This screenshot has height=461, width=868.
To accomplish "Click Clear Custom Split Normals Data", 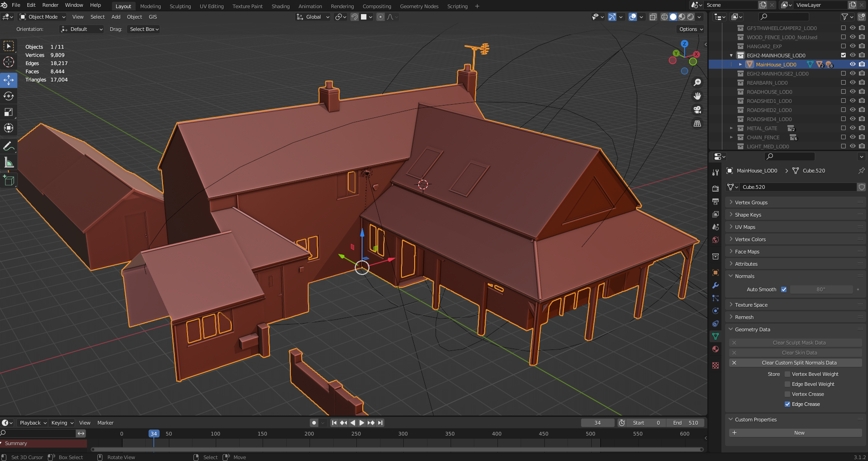I will [x=799, y=363].
